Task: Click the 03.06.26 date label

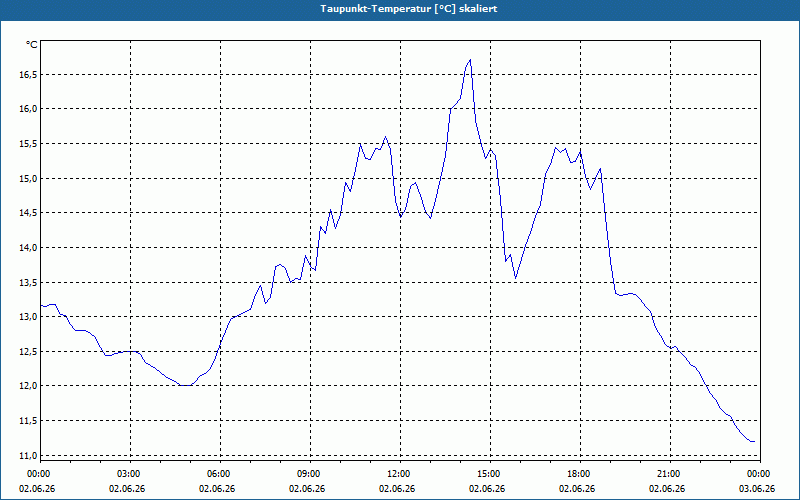Action: 757,489
